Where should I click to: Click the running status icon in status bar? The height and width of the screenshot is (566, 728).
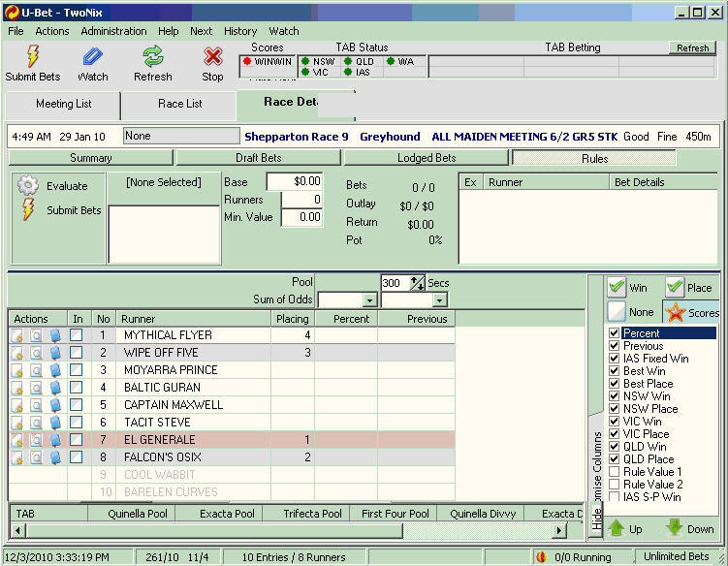tap(541, 556)
